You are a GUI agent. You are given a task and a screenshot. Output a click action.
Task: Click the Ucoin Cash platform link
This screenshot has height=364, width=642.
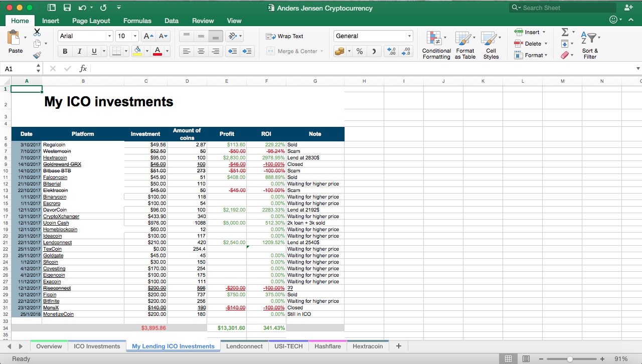coord(56,223)
